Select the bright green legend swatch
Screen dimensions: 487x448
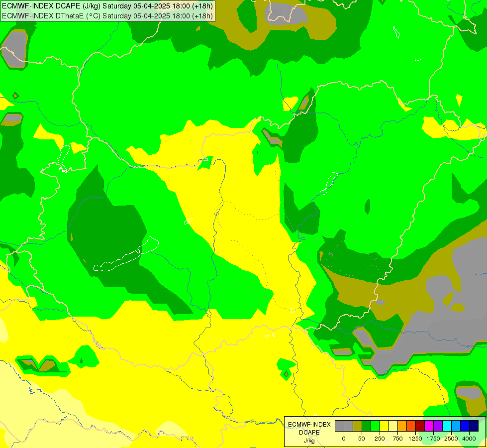pos(376,426)
